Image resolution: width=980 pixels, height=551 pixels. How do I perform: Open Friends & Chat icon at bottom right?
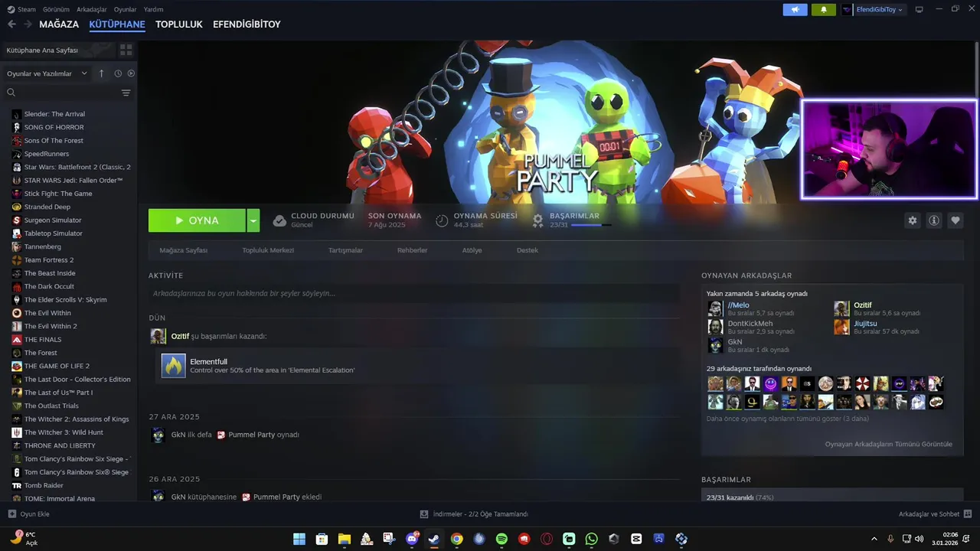tap(968, 514)
